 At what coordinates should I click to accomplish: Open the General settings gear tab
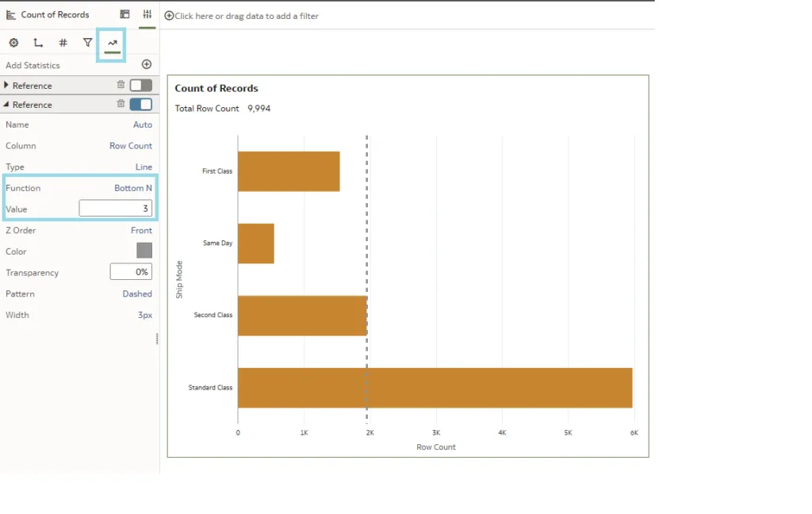(13, 43)
